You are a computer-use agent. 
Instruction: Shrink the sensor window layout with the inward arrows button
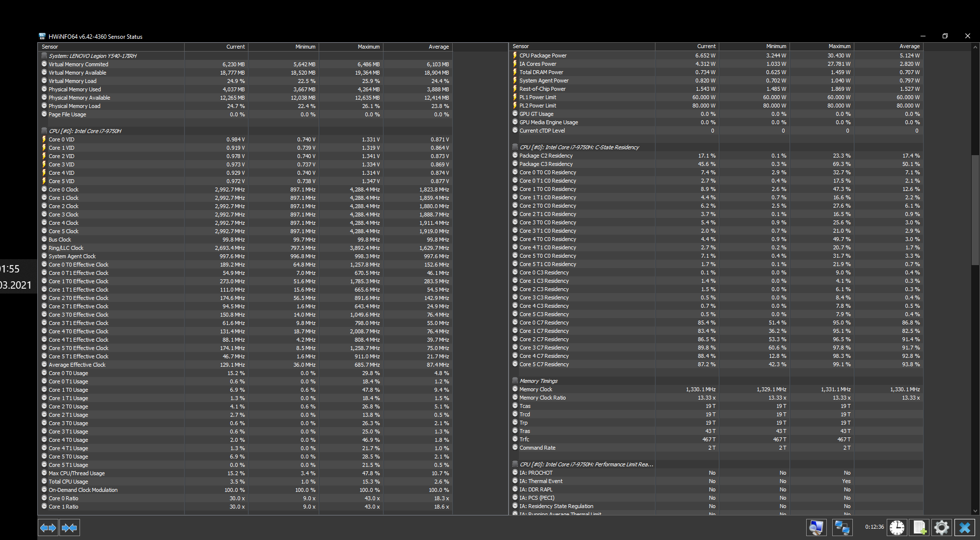click(69, 528)
